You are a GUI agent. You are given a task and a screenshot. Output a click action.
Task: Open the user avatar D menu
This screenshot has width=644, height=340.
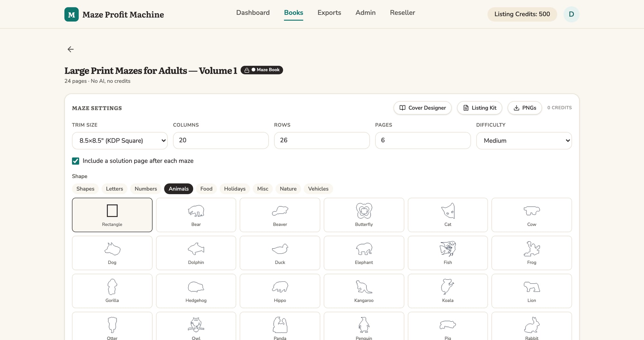tap(571, 14)
